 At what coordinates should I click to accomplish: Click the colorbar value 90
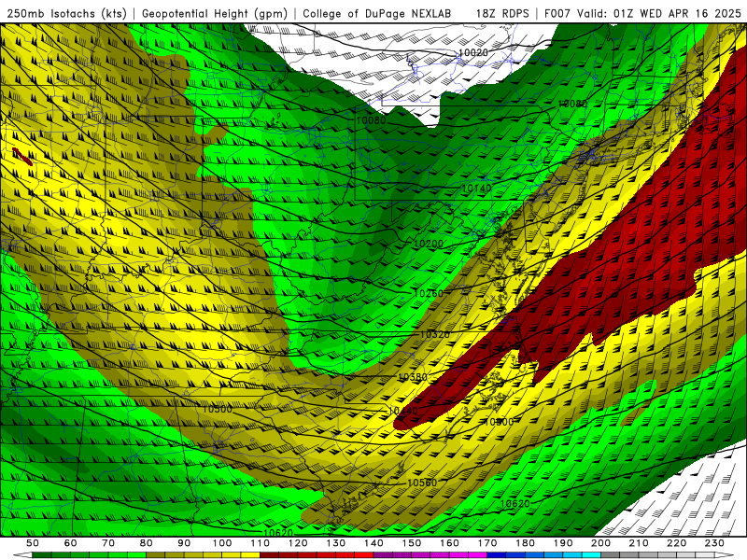tap(184, 543)
